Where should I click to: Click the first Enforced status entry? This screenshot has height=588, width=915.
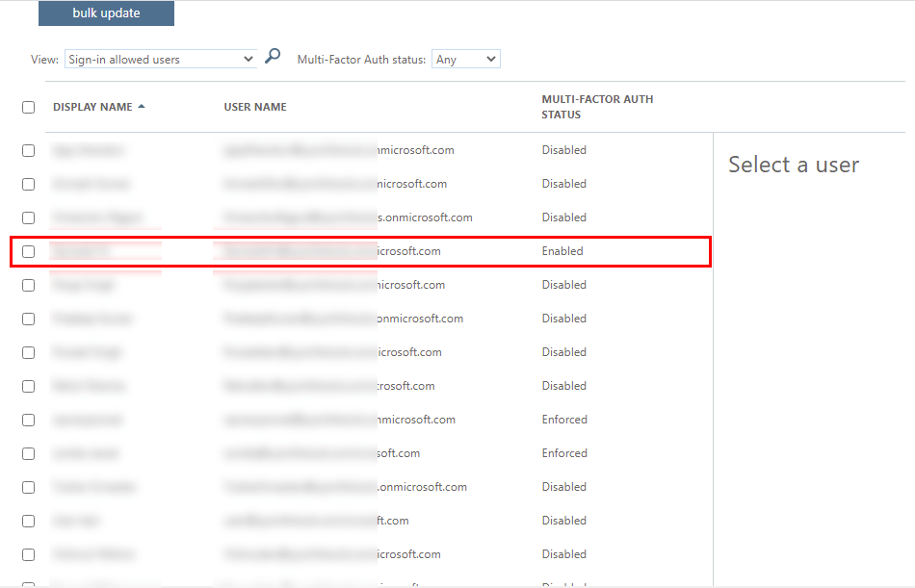click(564, 420)
